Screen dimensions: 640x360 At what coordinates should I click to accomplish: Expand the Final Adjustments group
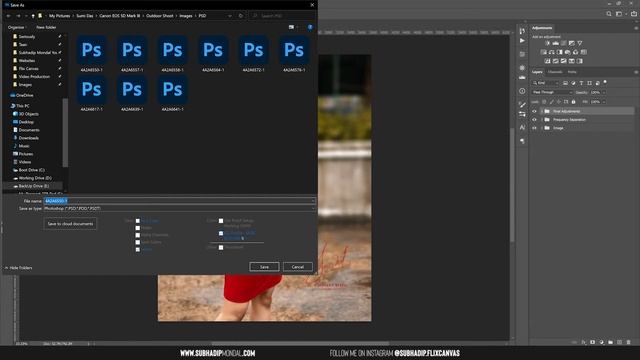542,111
